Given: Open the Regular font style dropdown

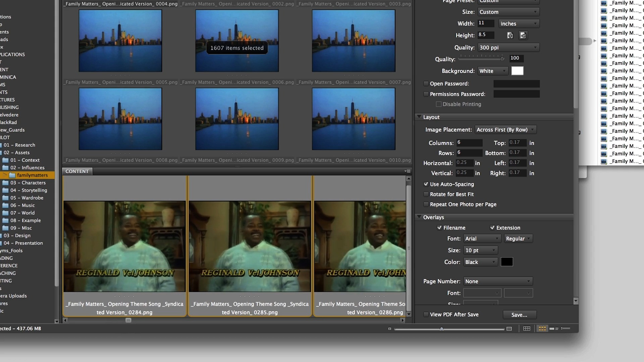Looking at the screenshot, I should [518, 239].
